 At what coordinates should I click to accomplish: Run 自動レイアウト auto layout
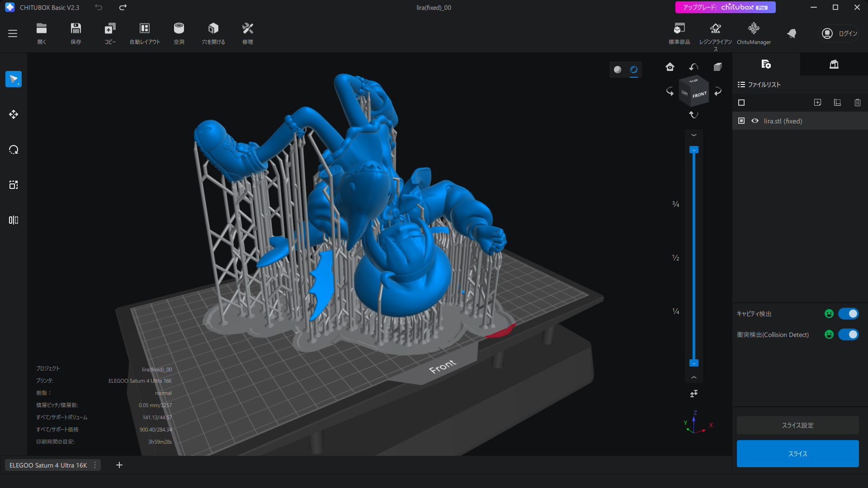pyautogui.click(x=145, y=33)
